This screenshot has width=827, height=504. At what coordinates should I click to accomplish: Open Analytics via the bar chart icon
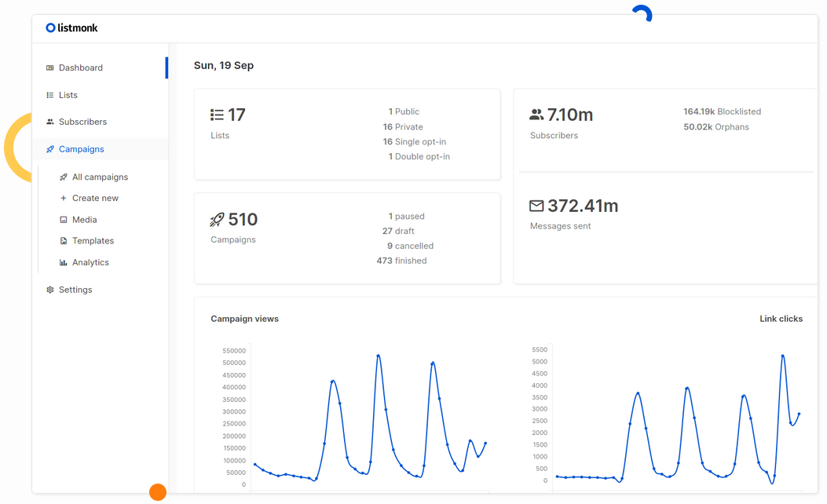coord(63,261)
